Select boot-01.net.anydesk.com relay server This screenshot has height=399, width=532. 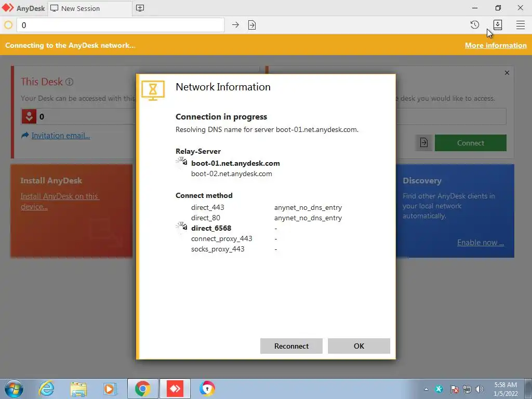pos(235,163)
